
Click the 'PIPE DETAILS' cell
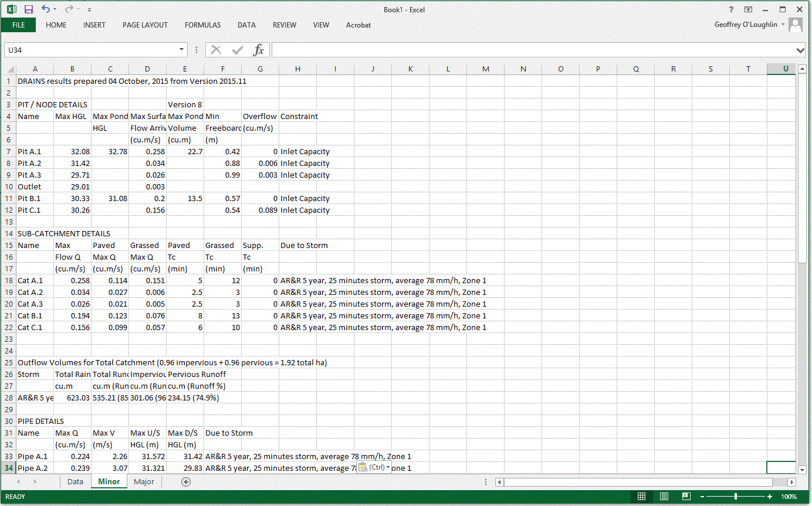[x=41, y=421]
